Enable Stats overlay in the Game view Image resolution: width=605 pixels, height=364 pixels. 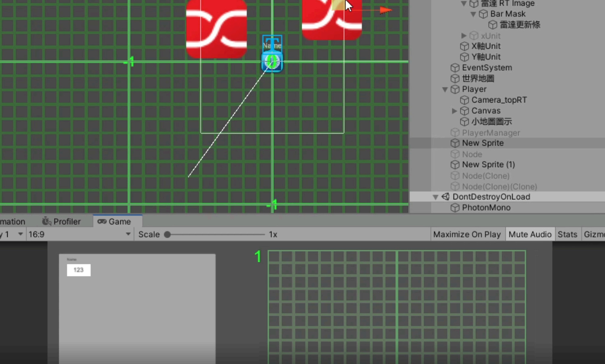pos(567,234)
